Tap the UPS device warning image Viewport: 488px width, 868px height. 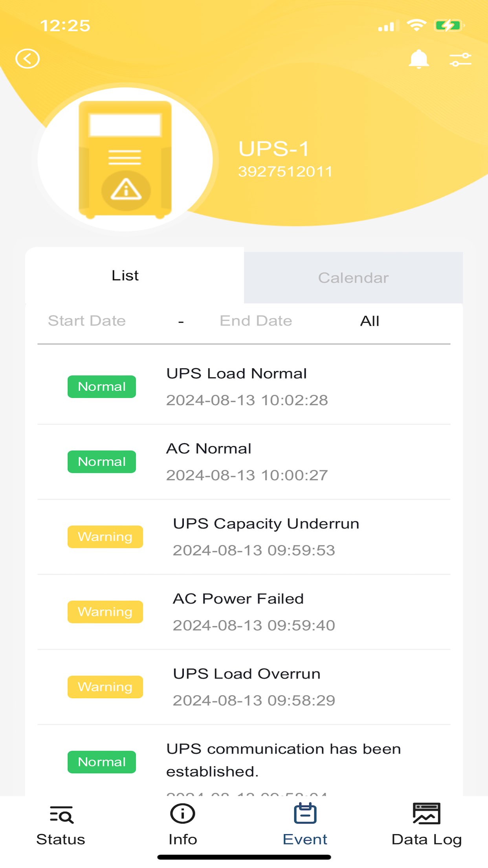(125, 159)
